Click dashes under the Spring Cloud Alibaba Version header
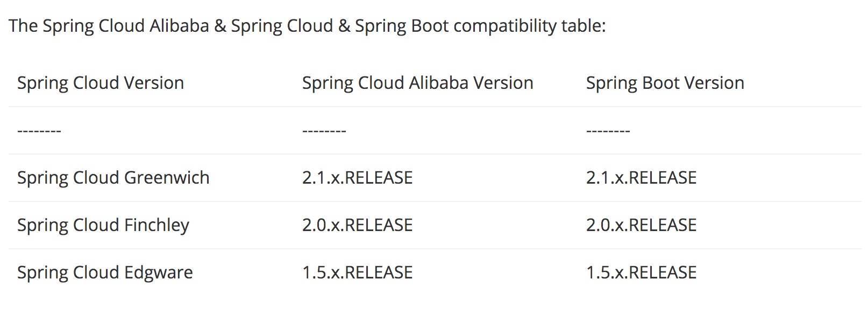This screenshot has width=868, height=321. [324, 131]
